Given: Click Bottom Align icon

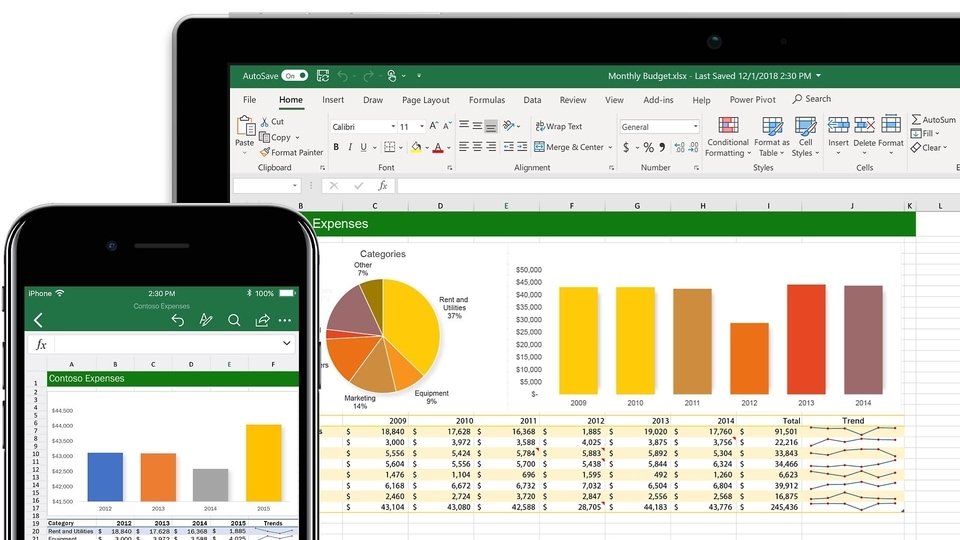Looking at the screenshot, I should pyautogui.click(x=490, y=127).
